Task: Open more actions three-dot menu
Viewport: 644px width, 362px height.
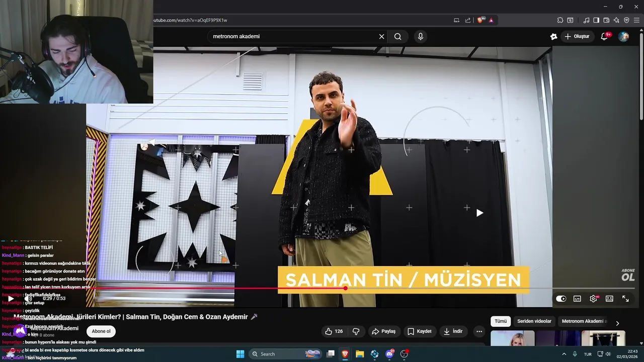Action: click(x=479, y=331)
